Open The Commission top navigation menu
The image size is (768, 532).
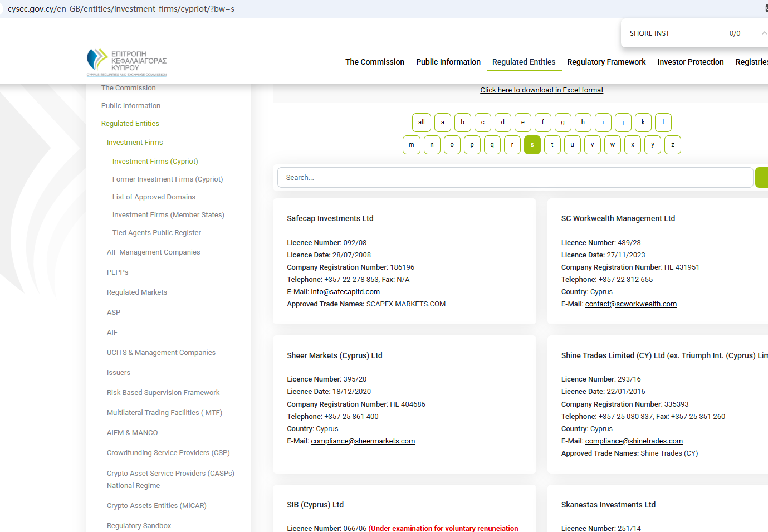coord(374,62)
